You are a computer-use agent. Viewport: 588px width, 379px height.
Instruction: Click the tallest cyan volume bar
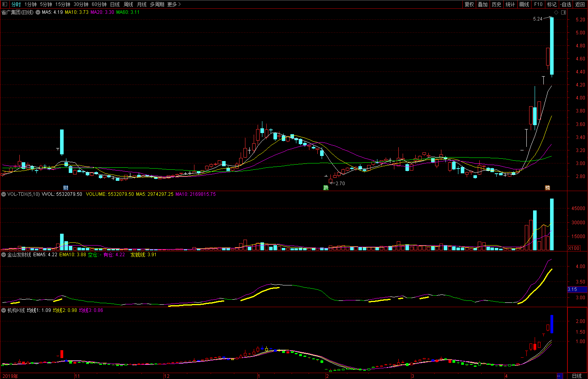click(552, 225)
